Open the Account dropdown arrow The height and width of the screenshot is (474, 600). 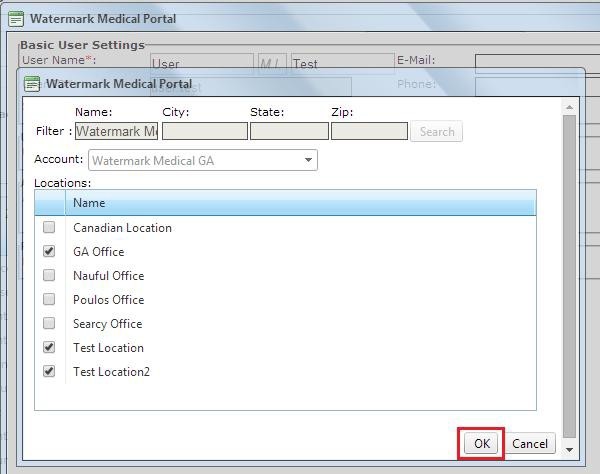coord(308,160)
